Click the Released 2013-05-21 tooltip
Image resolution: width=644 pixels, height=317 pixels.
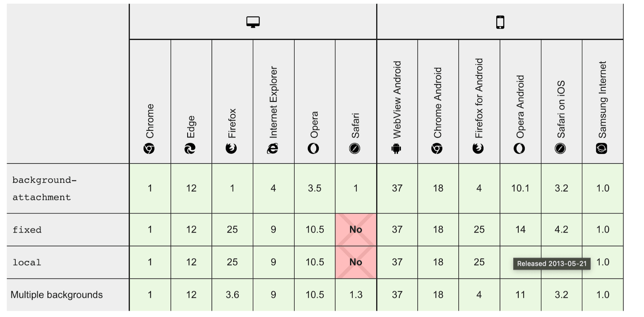click(551, 264)
